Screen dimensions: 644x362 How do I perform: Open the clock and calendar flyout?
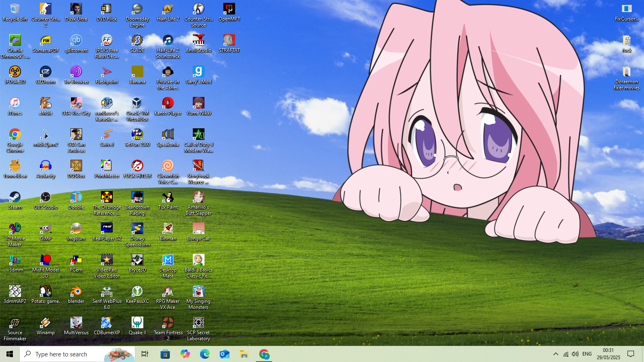click(x=608, y=354)
